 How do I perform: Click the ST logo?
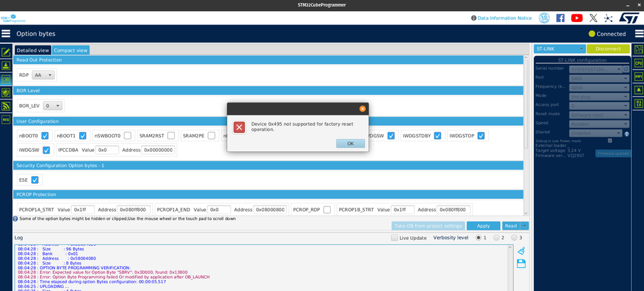point(629,18)
